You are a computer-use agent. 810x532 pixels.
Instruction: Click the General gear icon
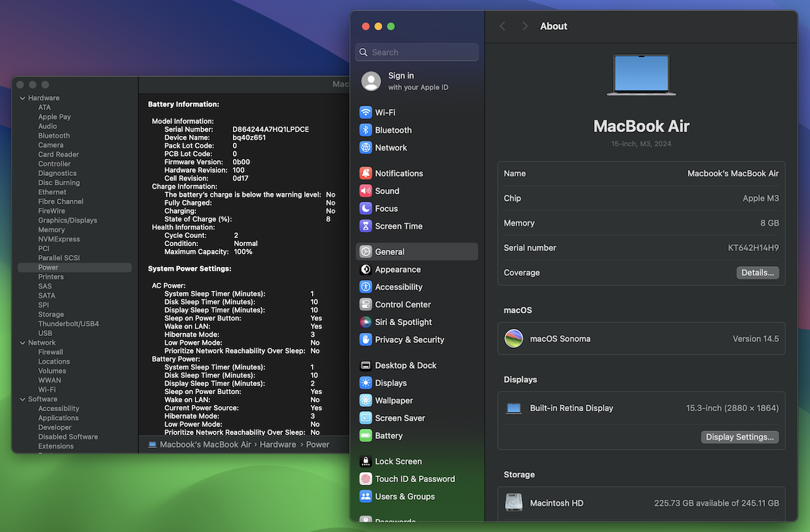click(366, 252)
